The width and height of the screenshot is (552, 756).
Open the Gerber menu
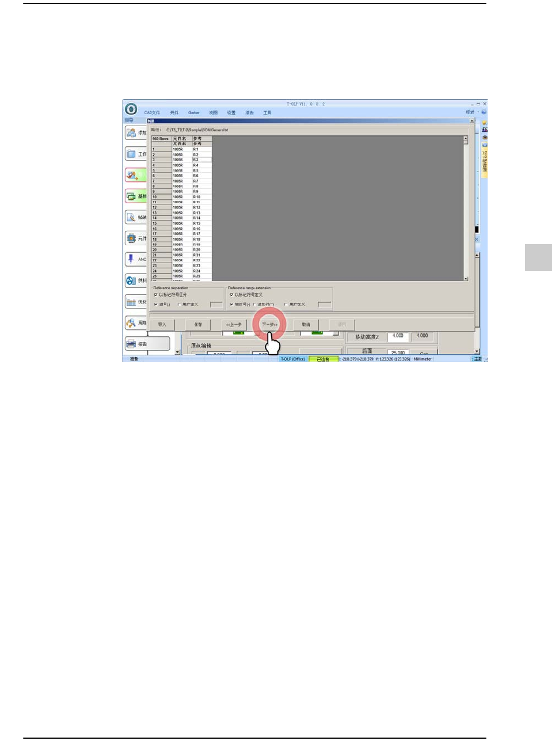click(x=194, y=113)
